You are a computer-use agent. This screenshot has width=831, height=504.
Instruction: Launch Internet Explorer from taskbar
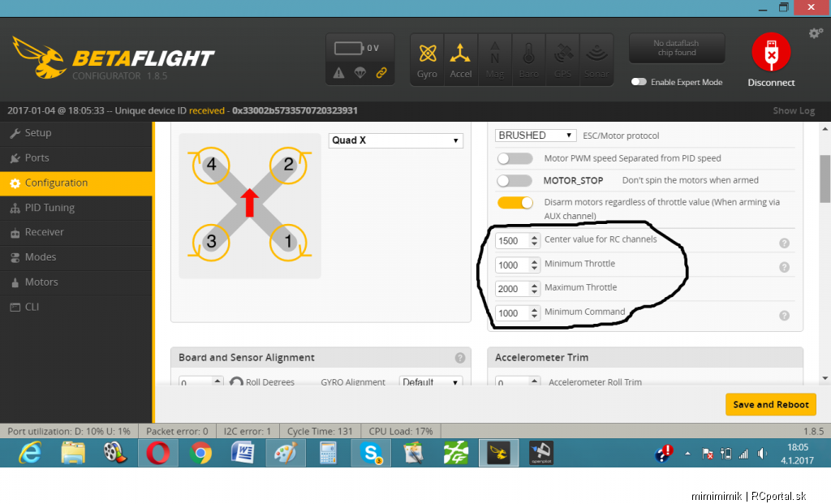tap(30, 453)
